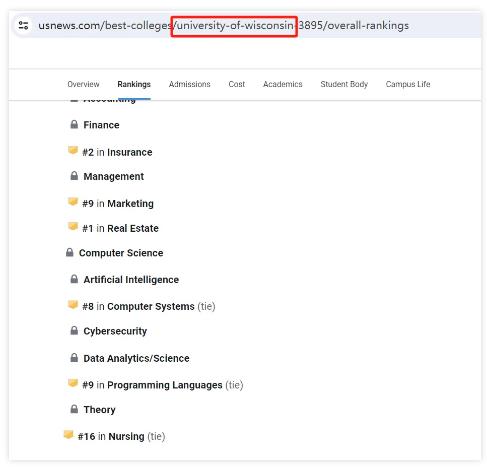Viewport: 487px width, 467px height.
Task: Click the lock icon beside Theory
Action: [74, 409]
